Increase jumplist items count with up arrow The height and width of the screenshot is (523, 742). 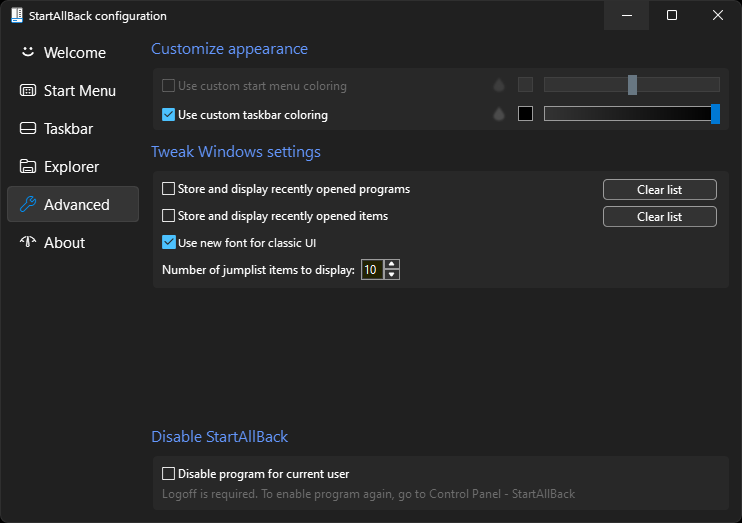pos(391,265)
